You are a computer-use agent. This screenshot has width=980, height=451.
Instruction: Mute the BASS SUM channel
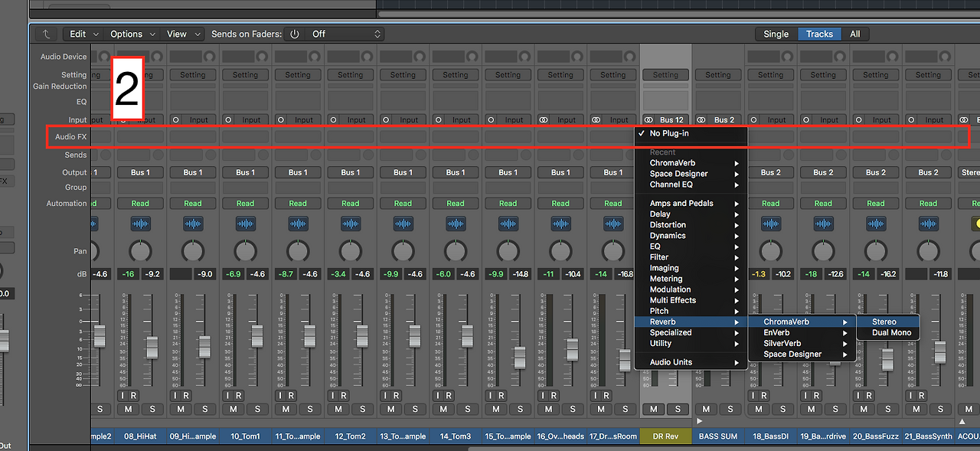[x=706, y=409]
